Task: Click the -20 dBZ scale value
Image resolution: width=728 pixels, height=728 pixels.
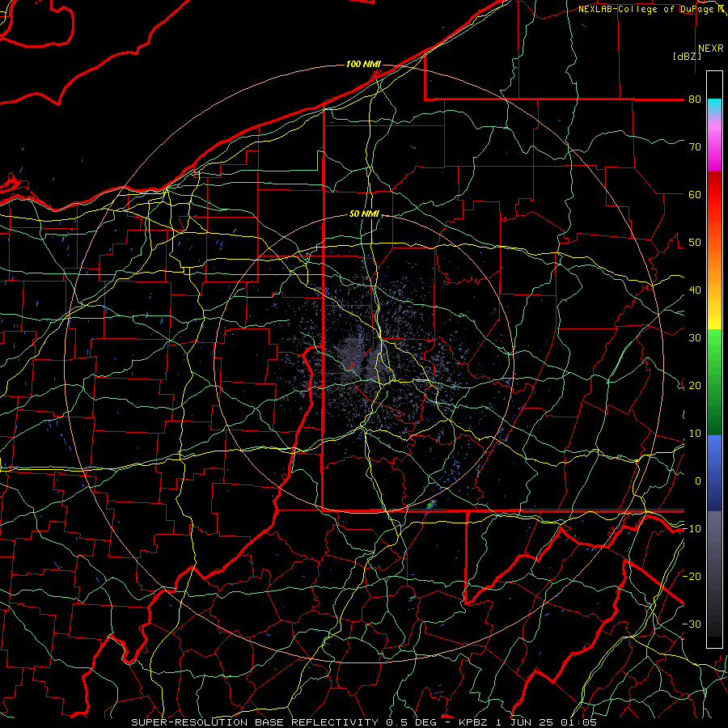Action: pos(692,576)
